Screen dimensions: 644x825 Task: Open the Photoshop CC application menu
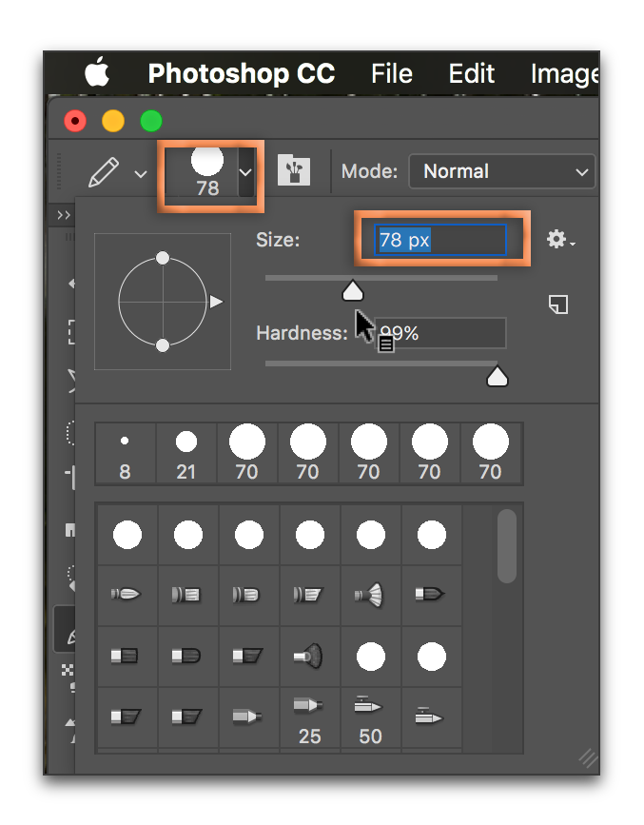click(242, 73)
